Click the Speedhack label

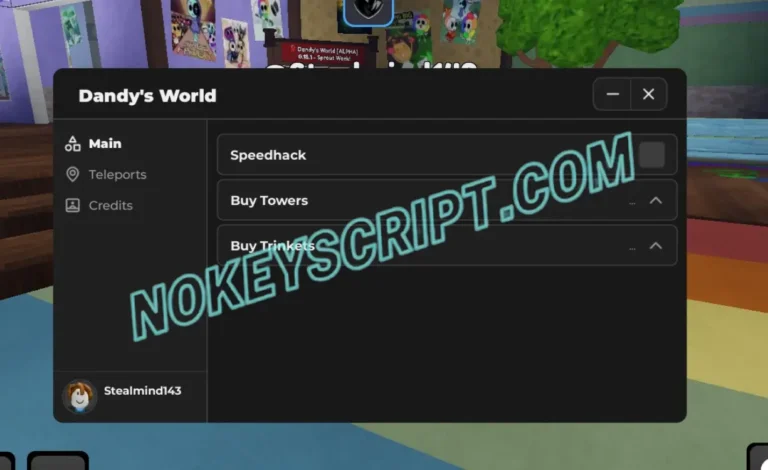point(268,155)
